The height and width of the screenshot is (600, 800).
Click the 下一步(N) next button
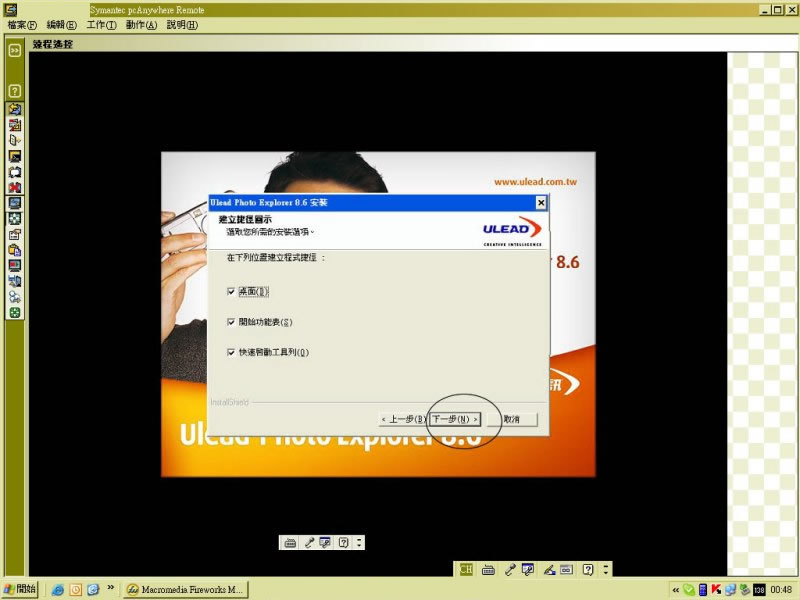(x=455, y=419)
